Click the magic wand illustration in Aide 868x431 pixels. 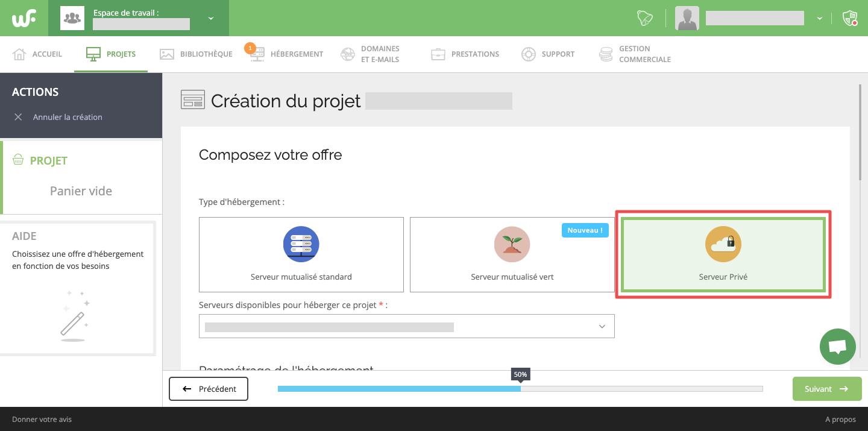[74, 316]
